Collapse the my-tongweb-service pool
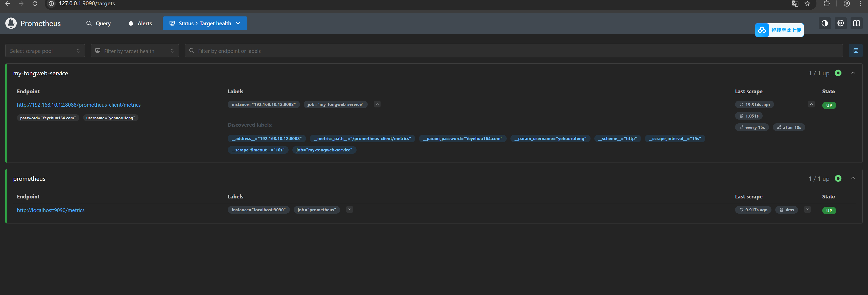The width and height of the screenshot is (868, 295). coord(853,73)
